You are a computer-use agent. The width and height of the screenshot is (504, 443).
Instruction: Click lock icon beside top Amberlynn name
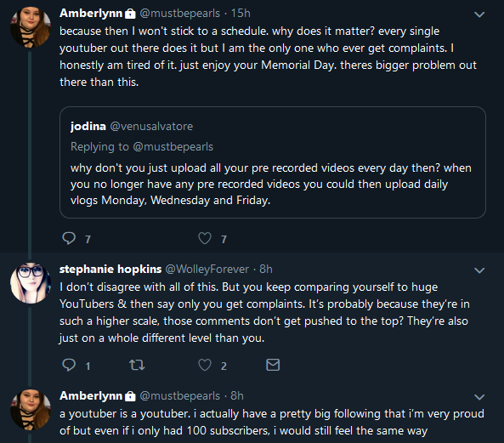pos(130,14)
